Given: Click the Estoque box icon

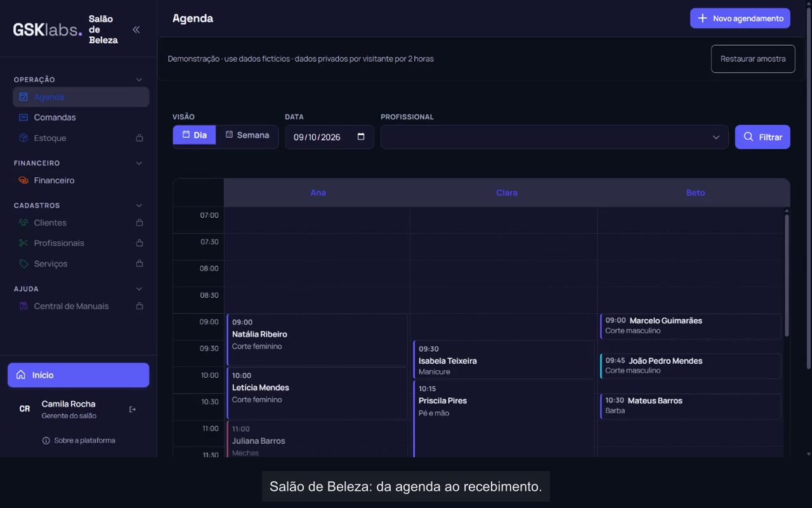Looking at the screenshot, I should coord(23,138).
